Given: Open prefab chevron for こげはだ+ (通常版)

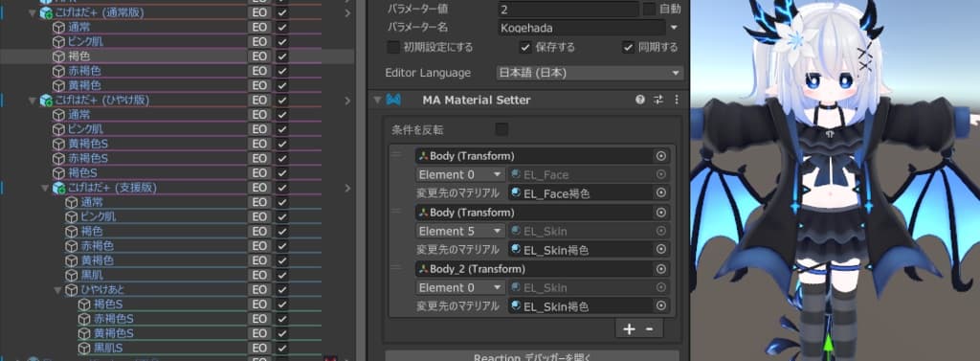Looking at the screenshot, I should coord(347,12).
